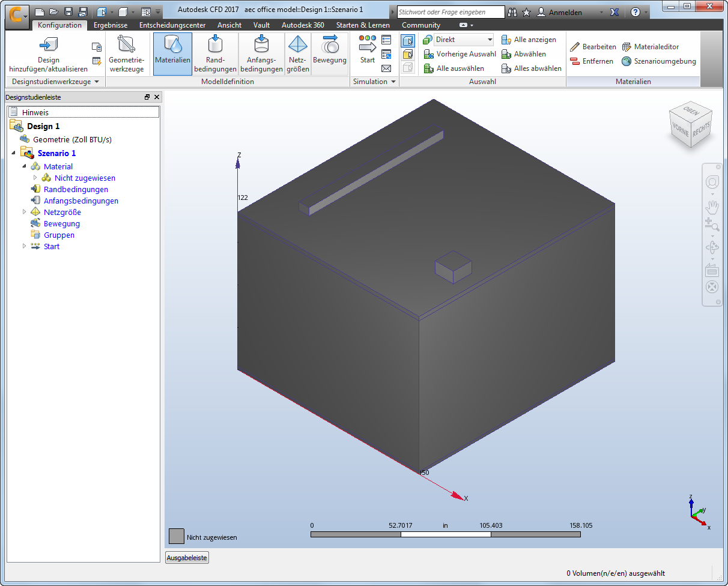Viewport: 728px width, 586px height.
Task: Open the Geometriewerkzeuge tool
Action: point(126,54)
